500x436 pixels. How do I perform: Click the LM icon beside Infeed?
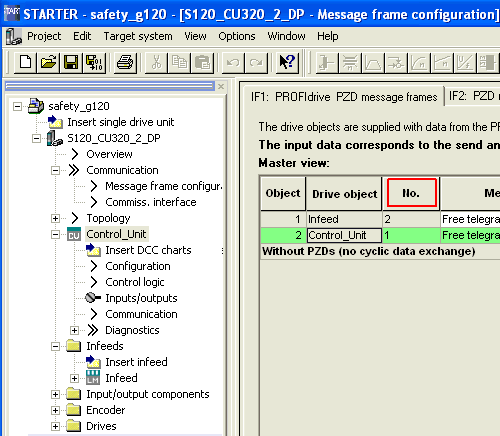tap(93, 378)
